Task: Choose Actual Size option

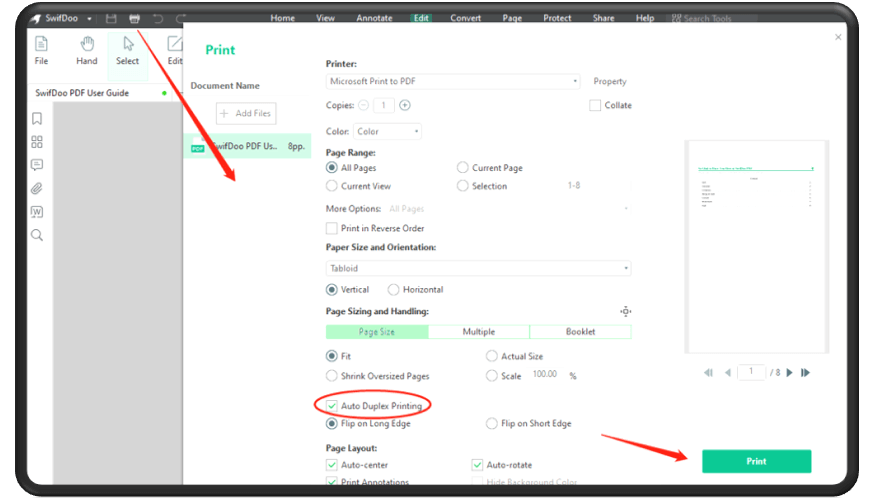Action: [491, 356]
